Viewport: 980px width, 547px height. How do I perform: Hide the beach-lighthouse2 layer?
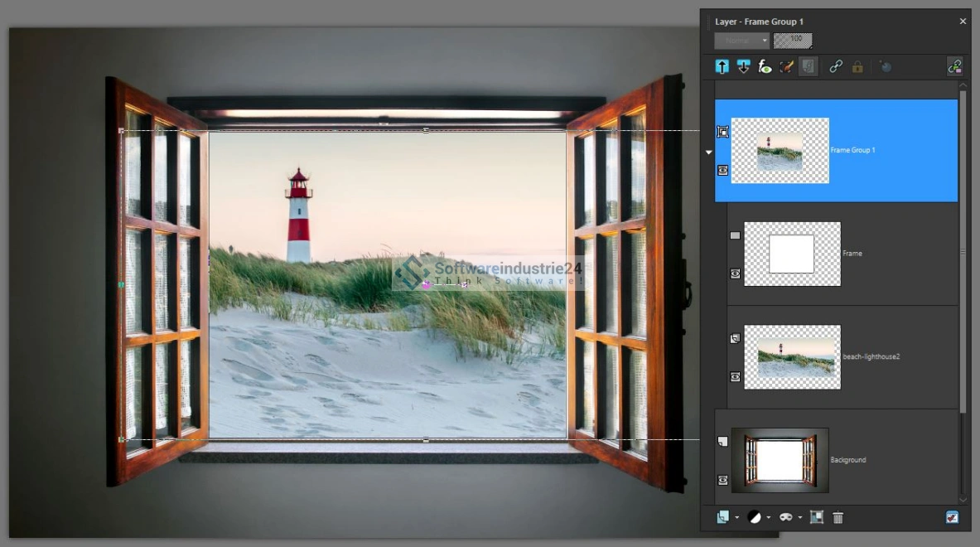[735, 376]
